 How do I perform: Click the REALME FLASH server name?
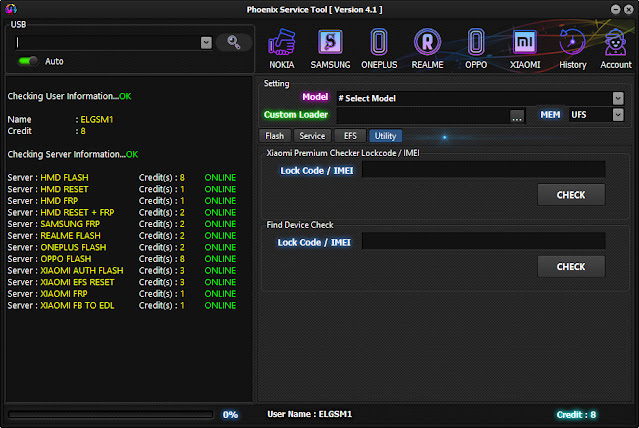tap(71, 236)
